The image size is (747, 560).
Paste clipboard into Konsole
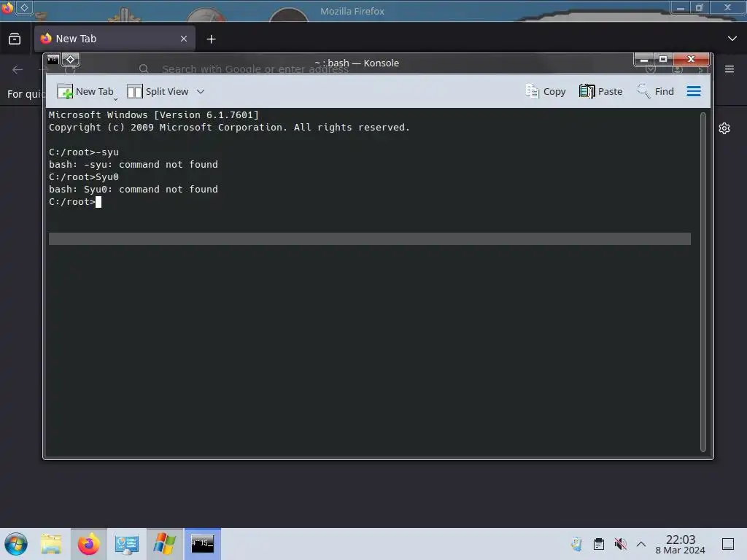pos(601,91)
